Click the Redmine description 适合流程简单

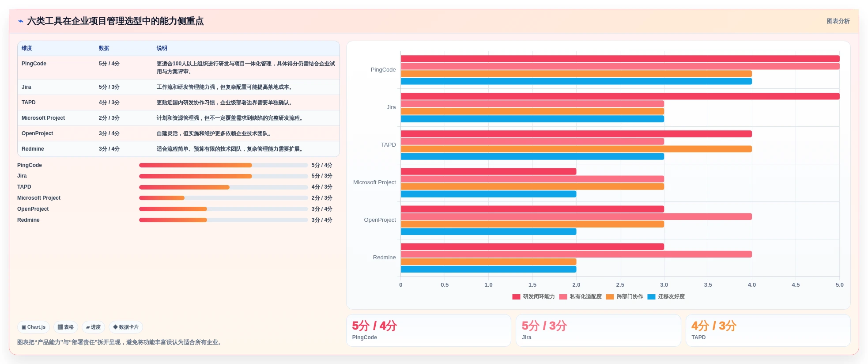click(x=230, y=149)
